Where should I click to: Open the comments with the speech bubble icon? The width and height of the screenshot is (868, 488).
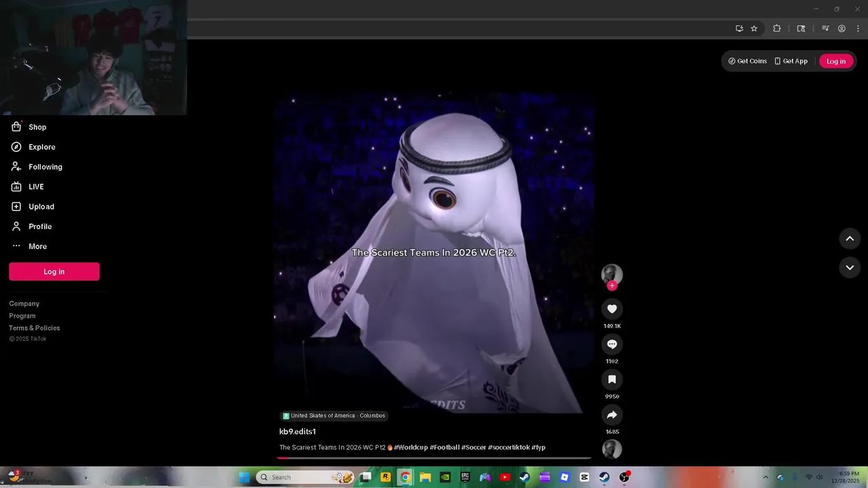tap(612, 344)
